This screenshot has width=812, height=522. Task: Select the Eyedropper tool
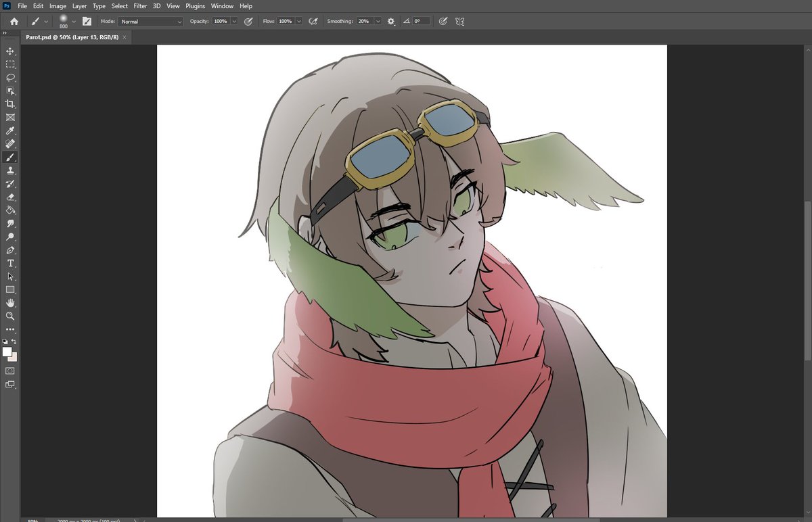[x=10, y=130]
